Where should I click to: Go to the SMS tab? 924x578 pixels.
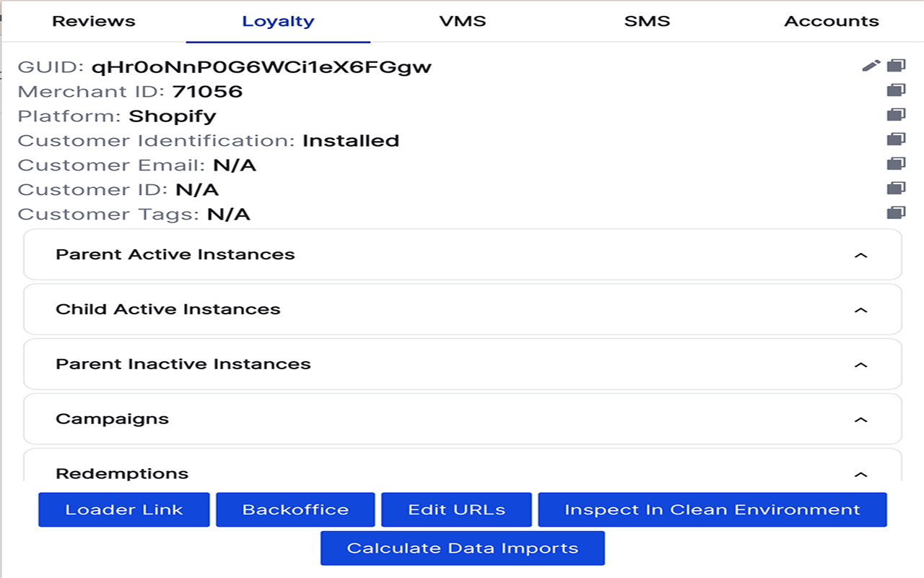pyautogui.click(x=648, y=21)
